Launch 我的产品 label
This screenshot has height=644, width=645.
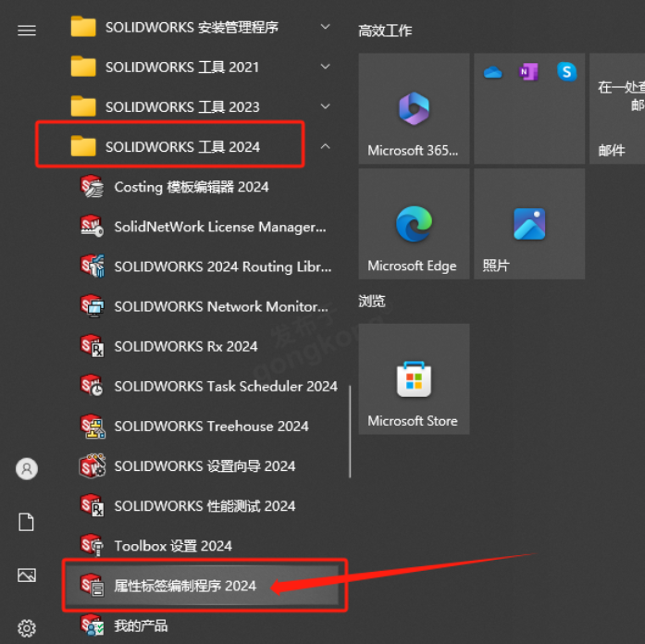141,625
